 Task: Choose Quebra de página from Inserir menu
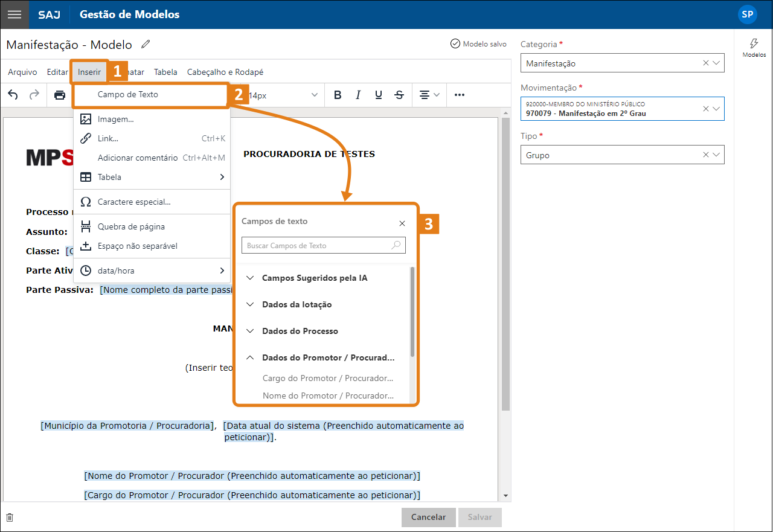pyautogui.click(x=131, y=226)
